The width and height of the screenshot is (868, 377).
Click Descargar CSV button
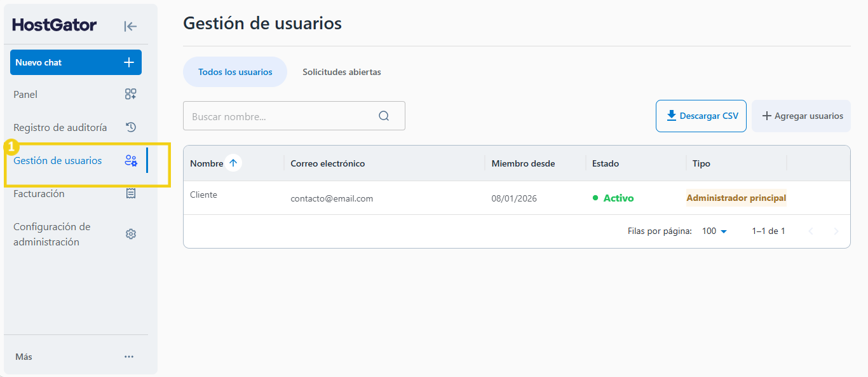tap(701, 116)
